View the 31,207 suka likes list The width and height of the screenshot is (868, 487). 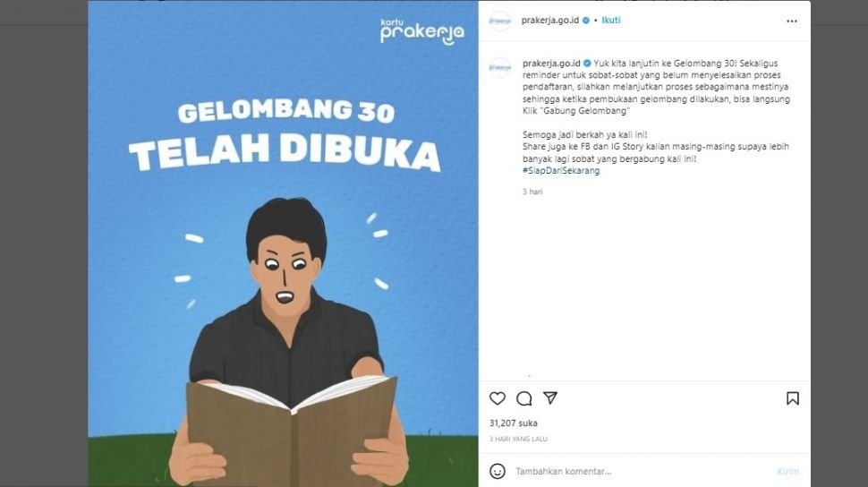click(513, 423)
